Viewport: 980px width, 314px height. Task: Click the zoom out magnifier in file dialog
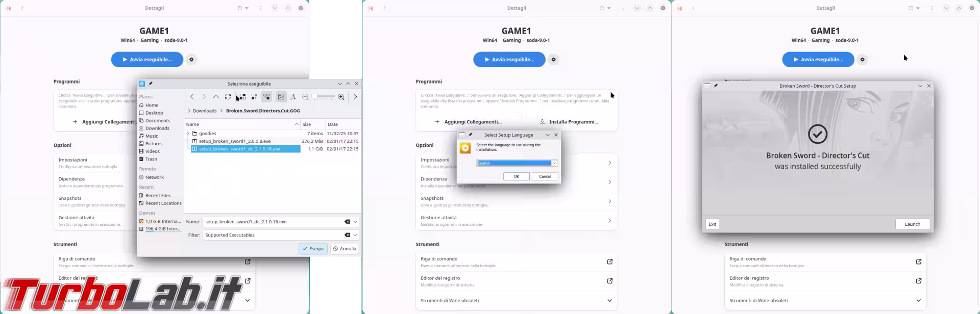click(305, 97)
